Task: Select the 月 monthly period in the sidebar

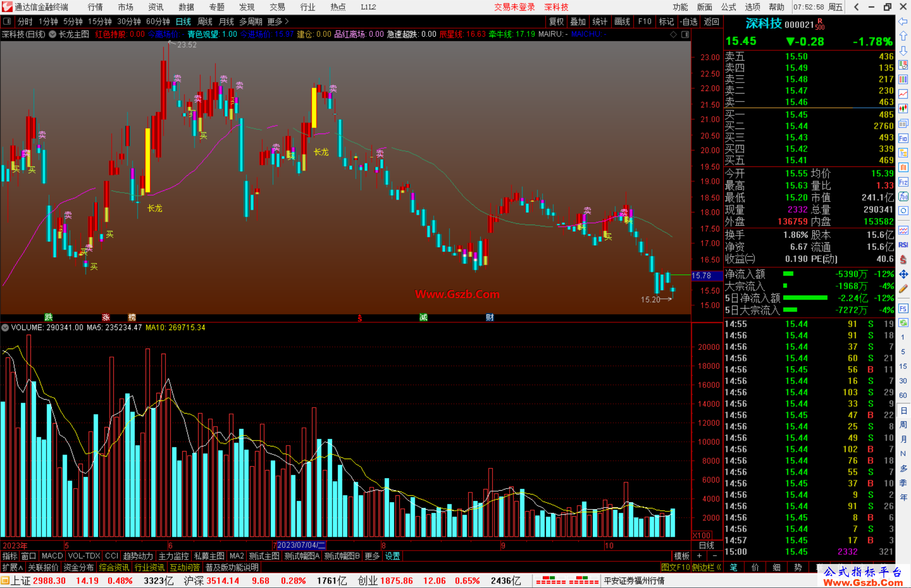Action: pos(903,439)
